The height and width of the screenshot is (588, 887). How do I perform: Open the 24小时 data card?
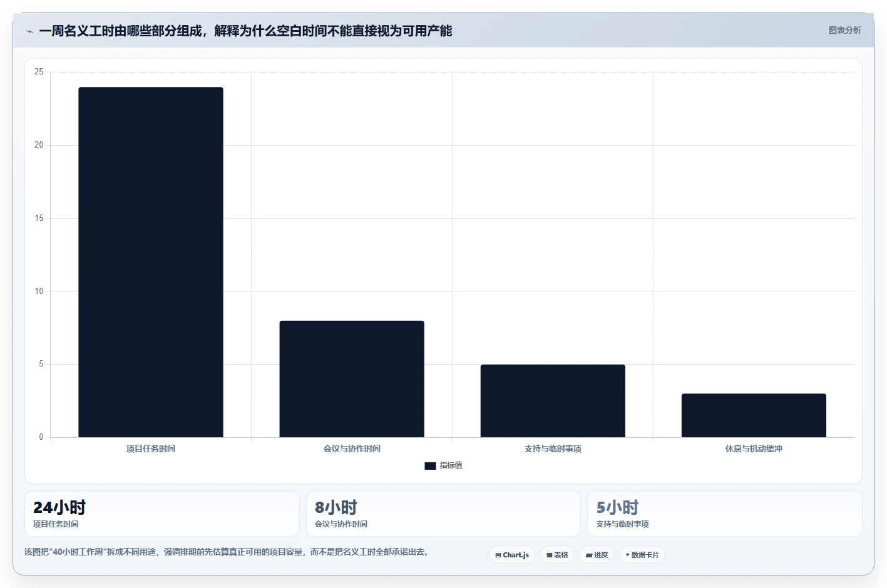click(x=162, y=514)
